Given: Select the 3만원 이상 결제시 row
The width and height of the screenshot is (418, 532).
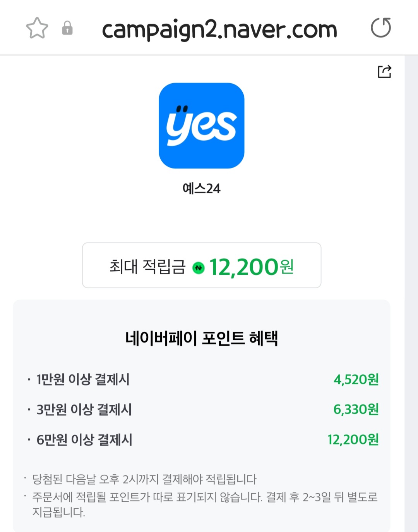Looking at the screenshot, I should [x=84, y=410].
